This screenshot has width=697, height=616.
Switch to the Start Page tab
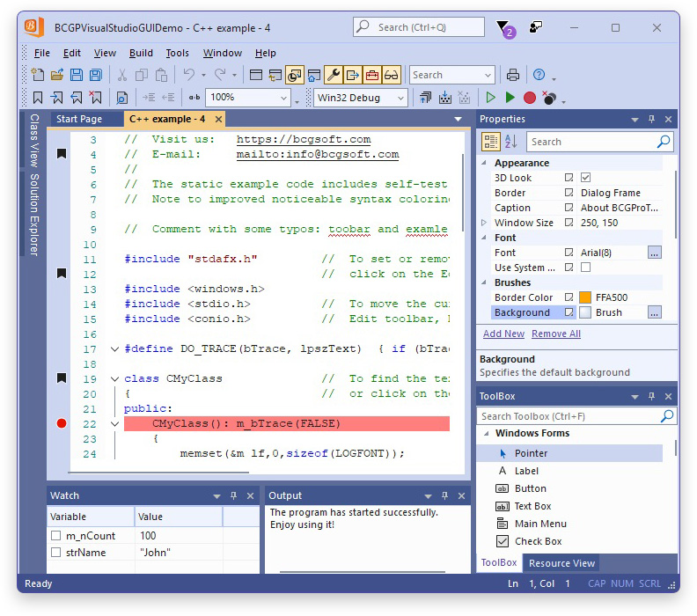[79, 119]
